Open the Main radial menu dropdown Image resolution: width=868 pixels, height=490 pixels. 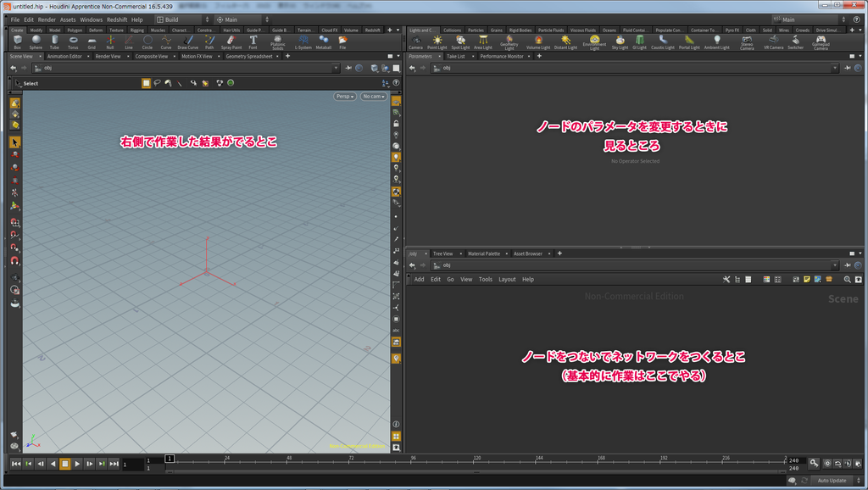tap(242, 19)
